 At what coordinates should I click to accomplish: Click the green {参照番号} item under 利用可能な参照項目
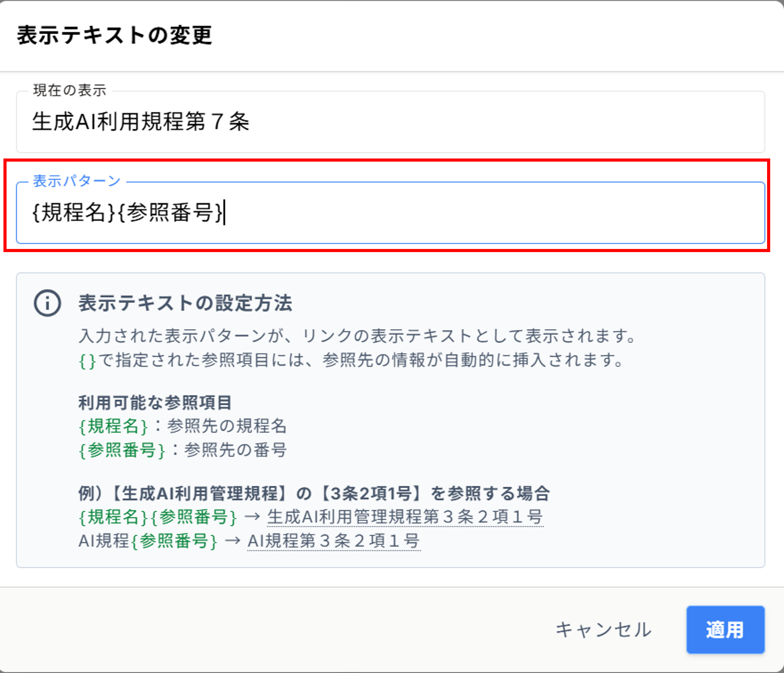(122, 450)
